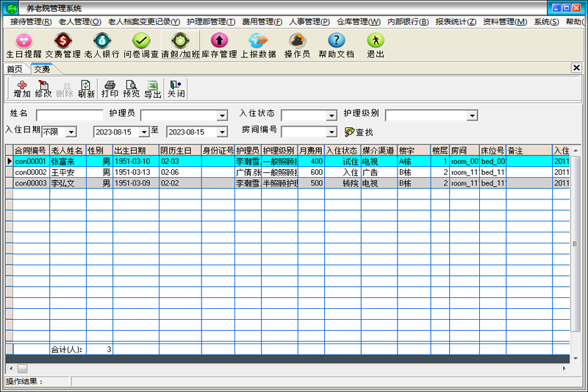Switch to the 首页 tab

pos(15,69)
